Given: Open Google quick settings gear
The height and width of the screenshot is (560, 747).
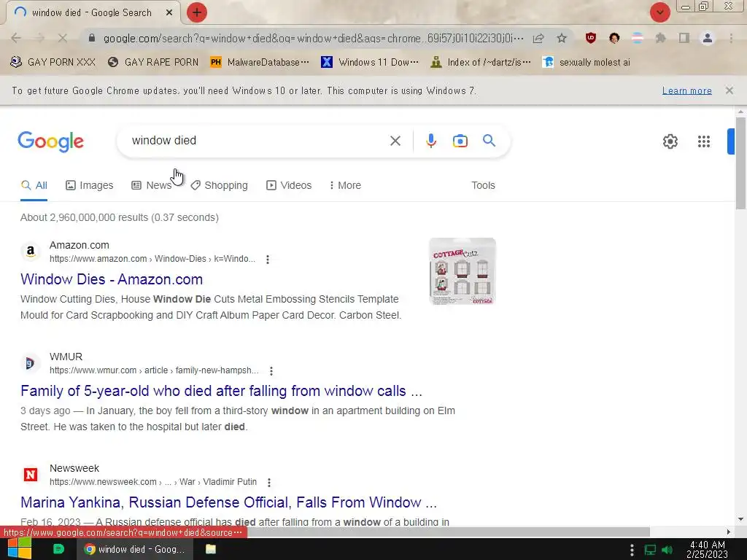Looking at the screenshot, I should pos(670,141).
